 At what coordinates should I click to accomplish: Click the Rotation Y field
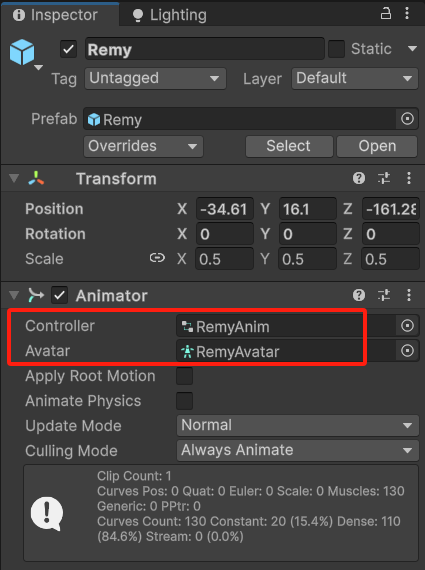(x=308, y=234)
